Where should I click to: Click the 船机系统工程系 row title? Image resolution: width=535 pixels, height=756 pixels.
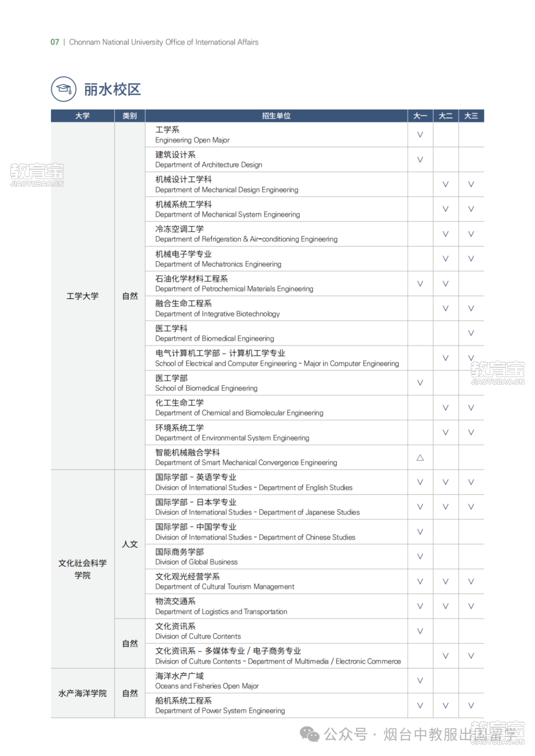coord(183,701)
